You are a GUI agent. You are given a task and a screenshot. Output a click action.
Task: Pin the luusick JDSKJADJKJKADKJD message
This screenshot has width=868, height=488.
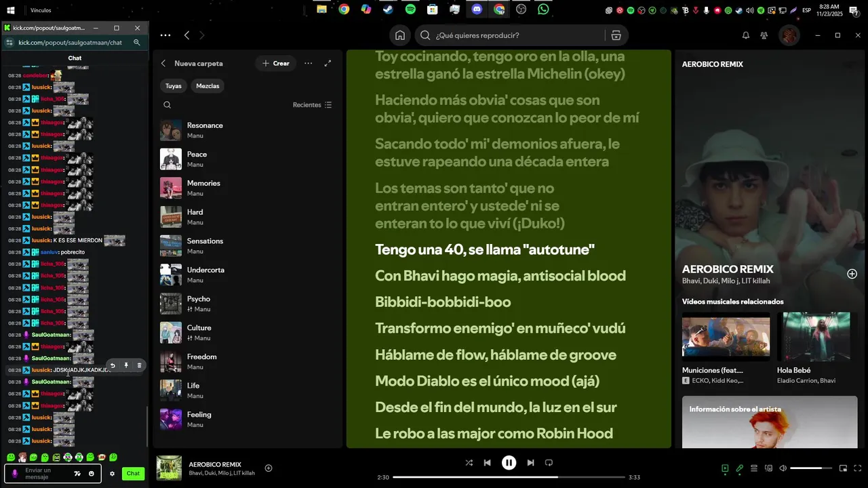point(126,365)
